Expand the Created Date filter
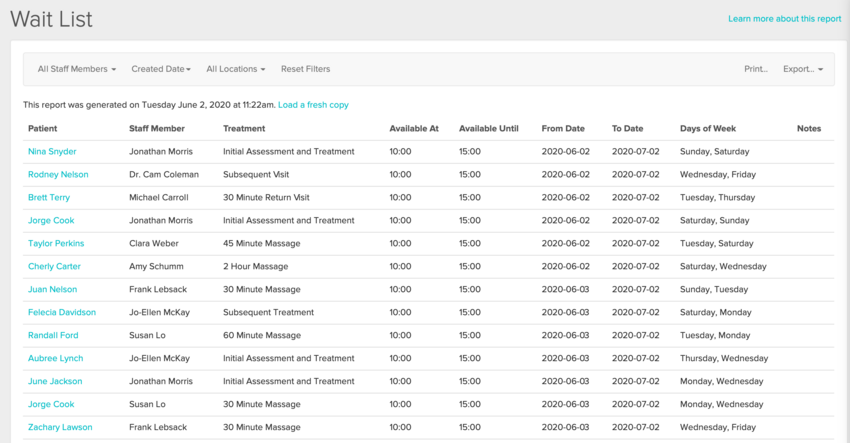This screenshot has width=850, height=443. pyautogui.click(x=161, y=69)
